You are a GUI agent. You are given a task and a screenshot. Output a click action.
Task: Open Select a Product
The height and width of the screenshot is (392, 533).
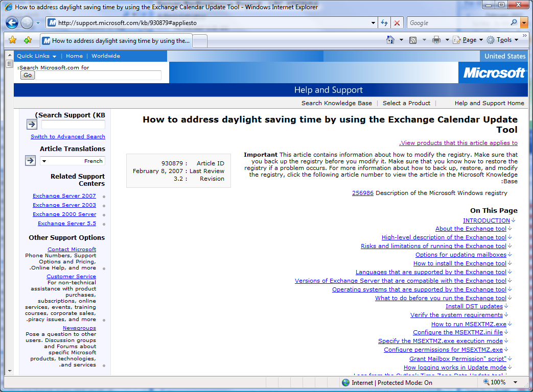[406, 103]
